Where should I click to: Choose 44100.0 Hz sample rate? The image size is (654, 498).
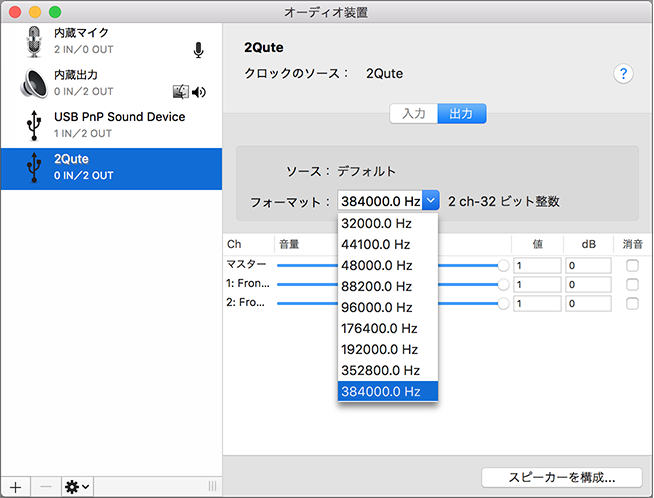click(388, 244)
